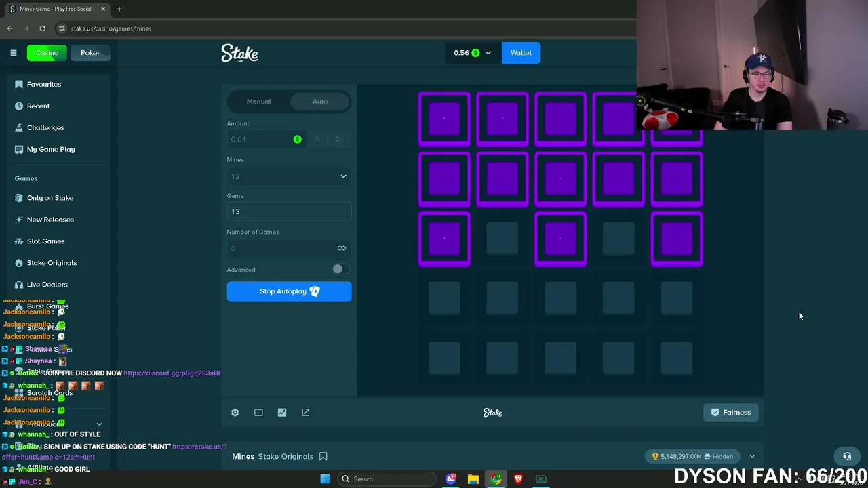Click the pop-out game icon
868x488 pixels.
click(x=305, y=413)
